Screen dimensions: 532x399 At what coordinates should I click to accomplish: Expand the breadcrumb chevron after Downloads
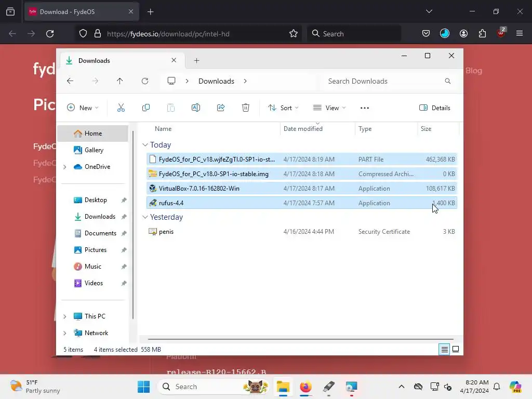[245, 81]
